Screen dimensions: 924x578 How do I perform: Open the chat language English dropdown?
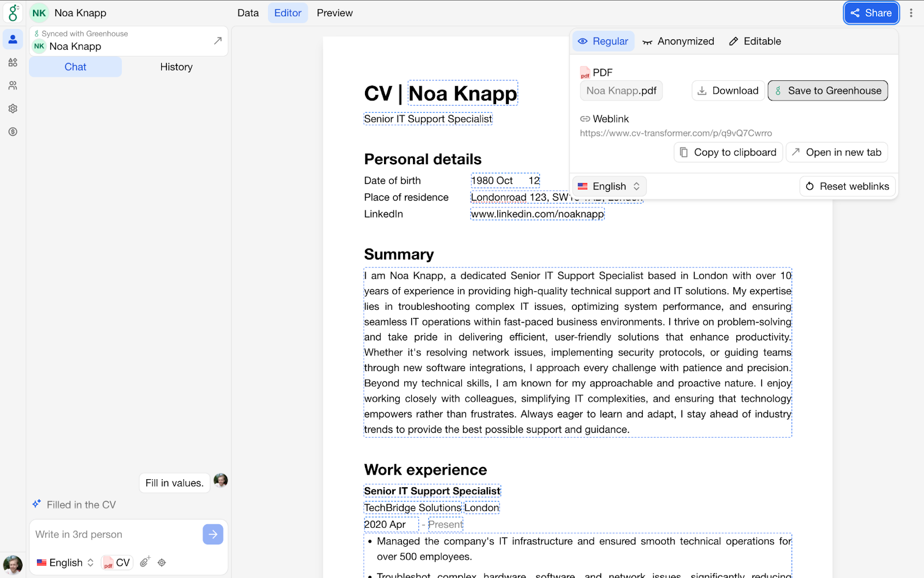(x=65, y=562)
